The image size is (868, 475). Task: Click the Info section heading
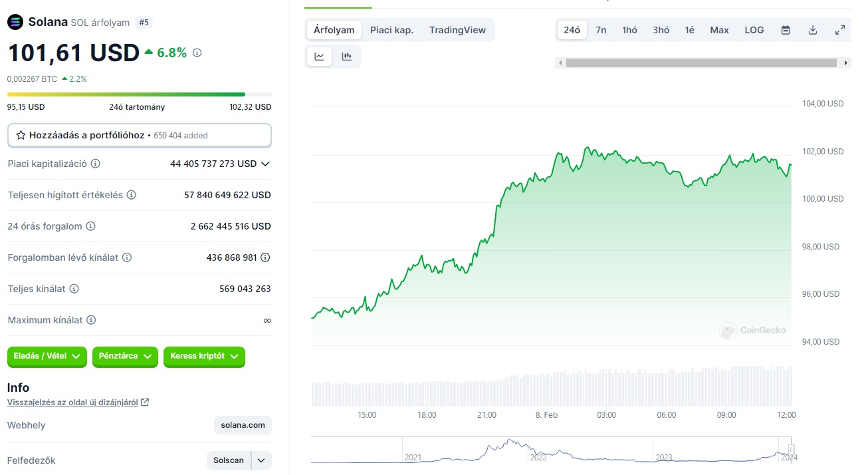point(18,388)
